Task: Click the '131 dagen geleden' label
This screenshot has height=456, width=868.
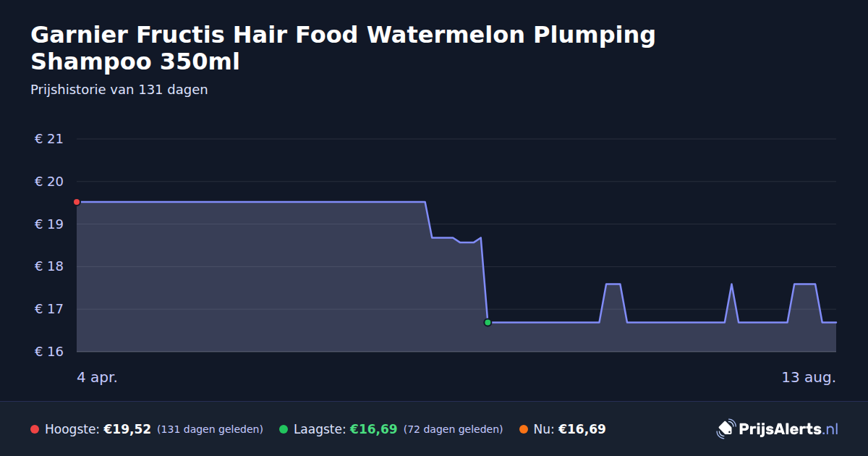Action: pyautogui.click(x=210, y=429)
